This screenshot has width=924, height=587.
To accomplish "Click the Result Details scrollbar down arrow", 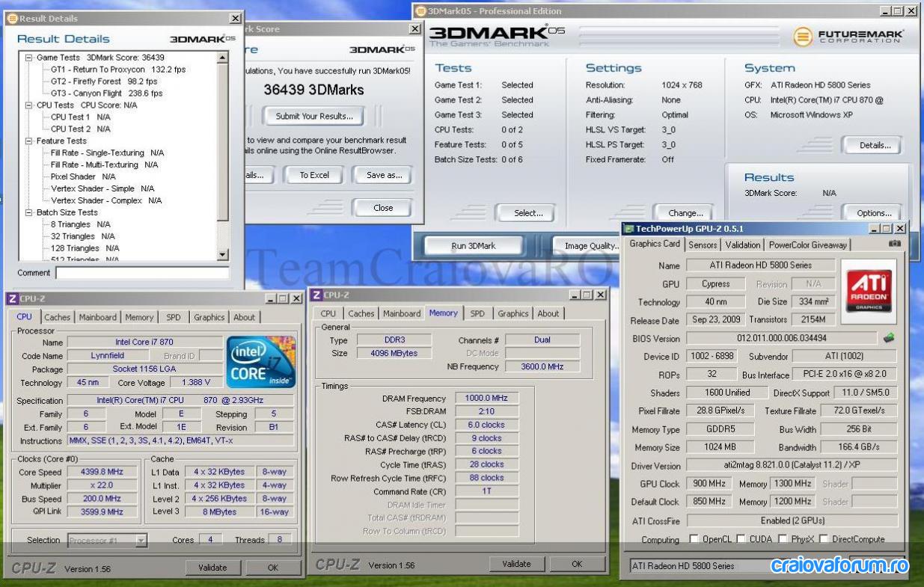I will [222, 255].
